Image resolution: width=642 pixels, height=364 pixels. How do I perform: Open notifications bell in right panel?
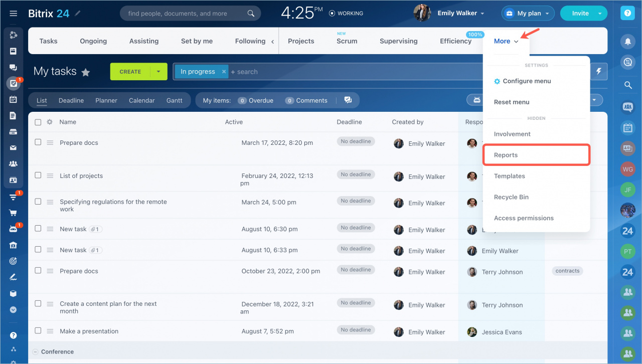coord(627,42)
